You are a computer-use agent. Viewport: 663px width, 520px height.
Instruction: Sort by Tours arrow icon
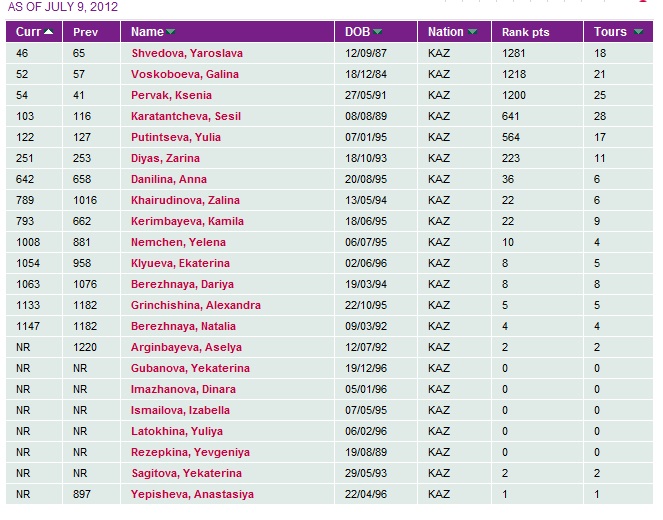pos(638,32)
